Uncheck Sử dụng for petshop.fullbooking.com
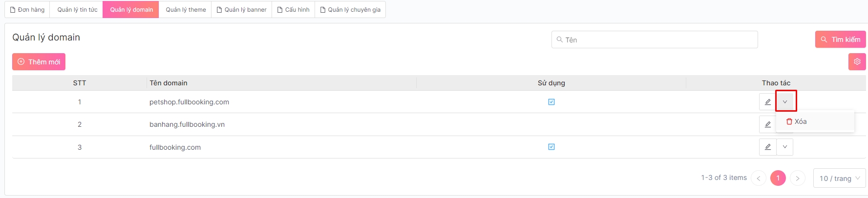Image resolution: width=868 pixels, height=198 pixels. pyautogui.click(x=551, y=102)
